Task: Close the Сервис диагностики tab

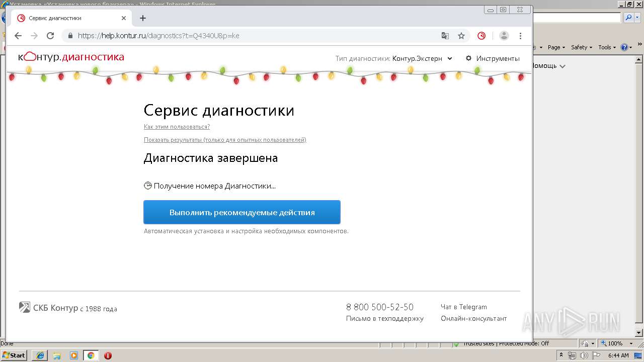Action: [124, 18]
